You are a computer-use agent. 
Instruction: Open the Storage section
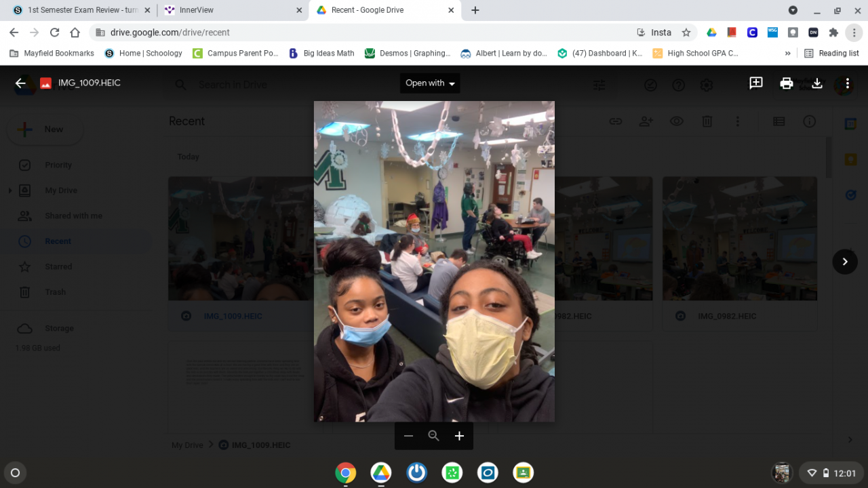(x=60, y=329)
